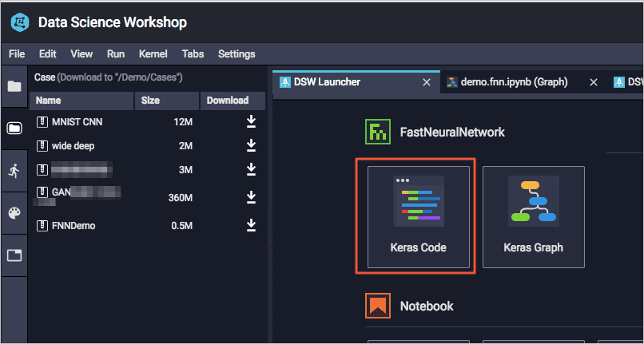Select the MNIST CNN case name
644x344 pixels.
78,122
